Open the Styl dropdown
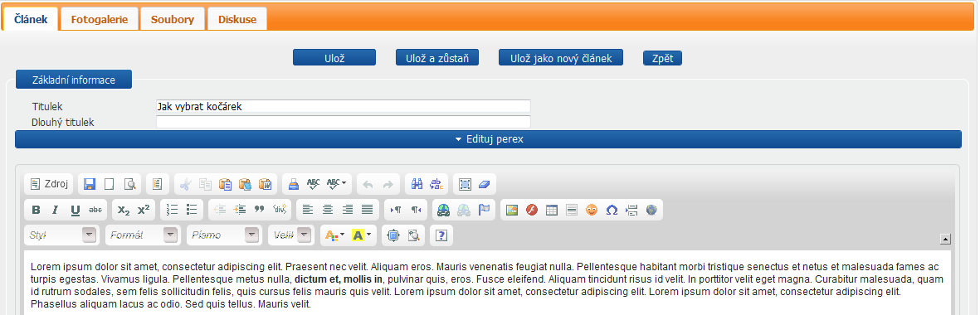This screenshot has height=315, width=980. pyautogui.click(x=62, y=235)
